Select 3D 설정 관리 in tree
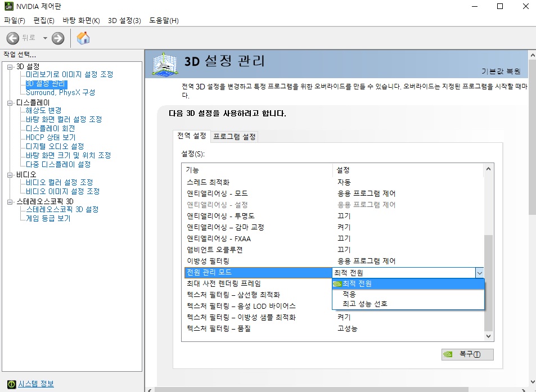 click(47, 83)
